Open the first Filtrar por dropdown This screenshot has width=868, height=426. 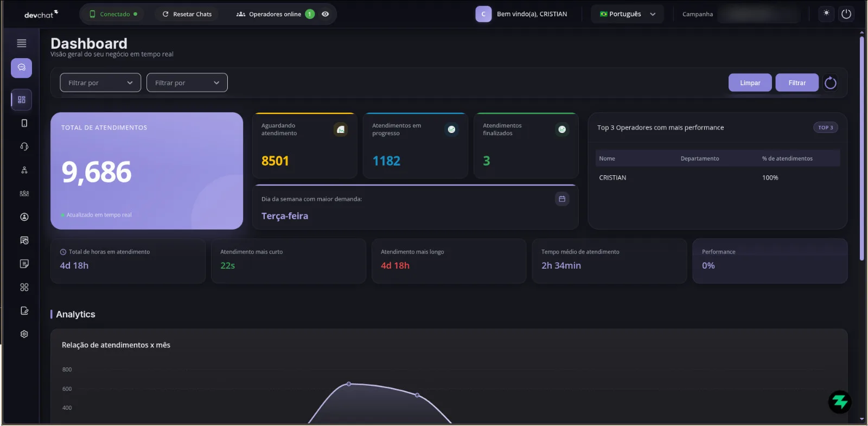pos(100,82)
